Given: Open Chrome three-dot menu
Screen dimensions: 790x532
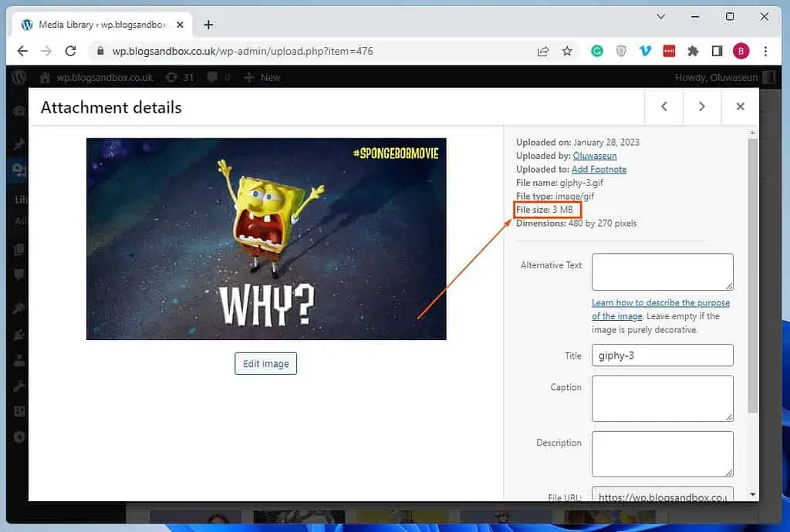Looking at the screenshot, I should click(765, 51).
